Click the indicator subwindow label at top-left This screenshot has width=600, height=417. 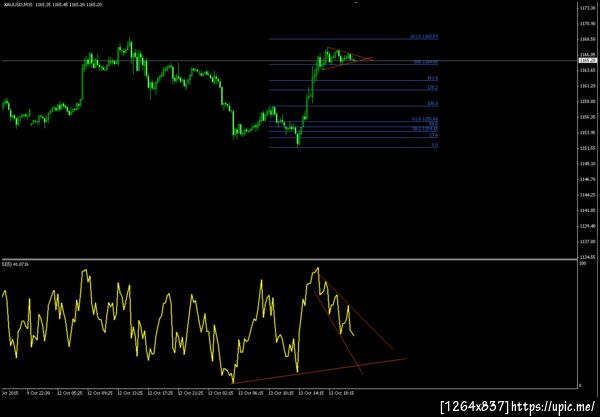tap(15, 264)
